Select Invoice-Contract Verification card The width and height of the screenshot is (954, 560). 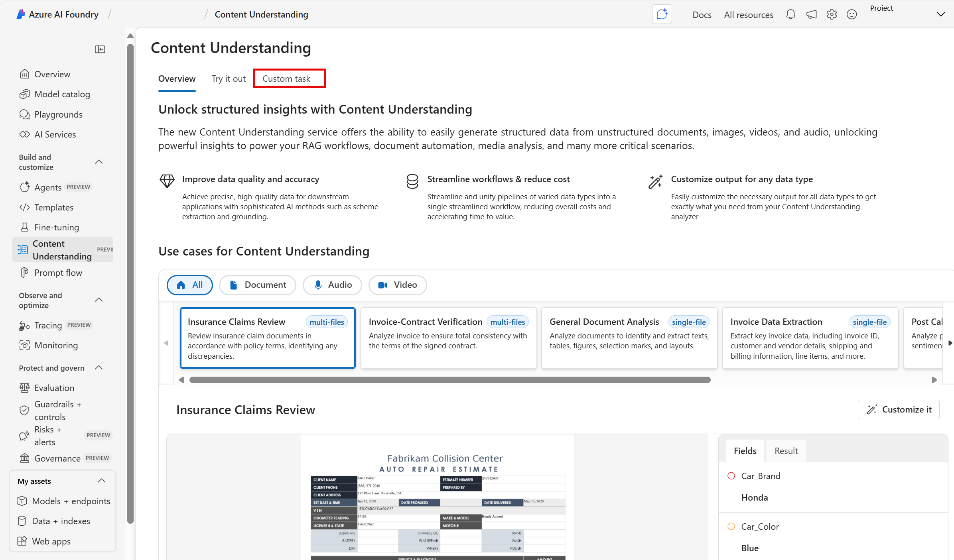click(x=449, y=338)
